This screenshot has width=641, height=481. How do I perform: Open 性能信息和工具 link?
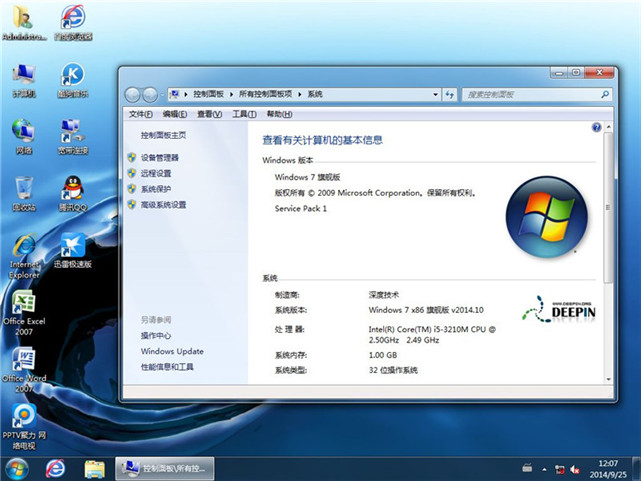(167, 367)
